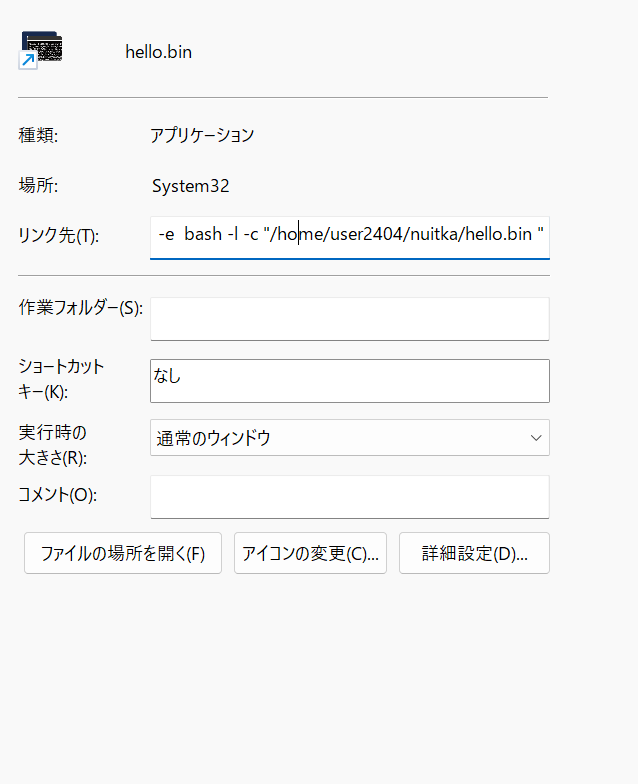Click into the コメント input field
Screen dimensions: 638x784
(x=349, y=496)
